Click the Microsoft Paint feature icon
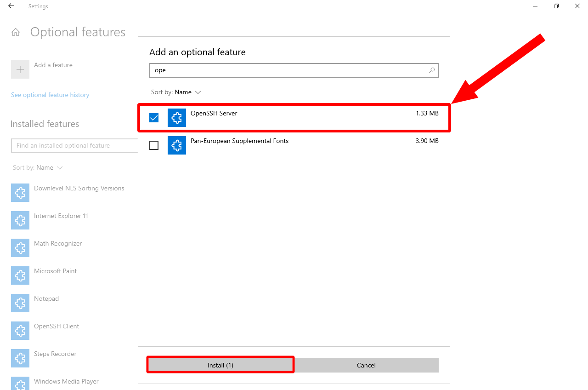This screenshot has height=390, width=588. (x=20, y=275)
